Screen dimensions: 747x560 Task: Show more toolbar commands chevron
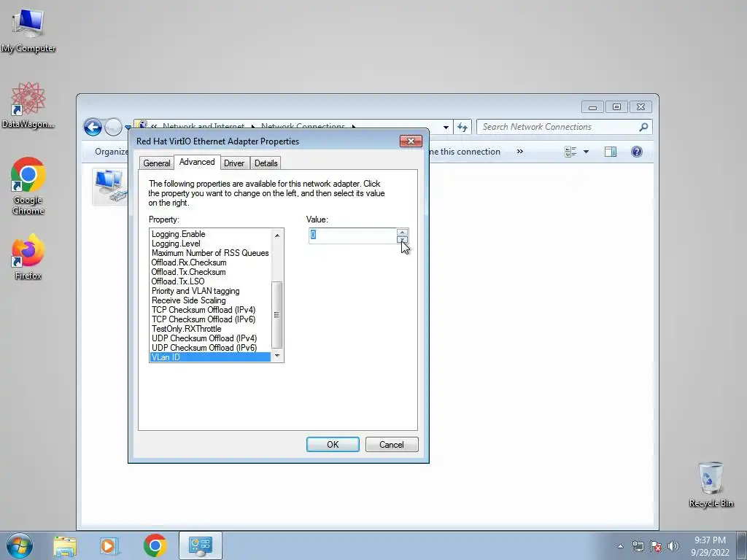pos(519,152)
